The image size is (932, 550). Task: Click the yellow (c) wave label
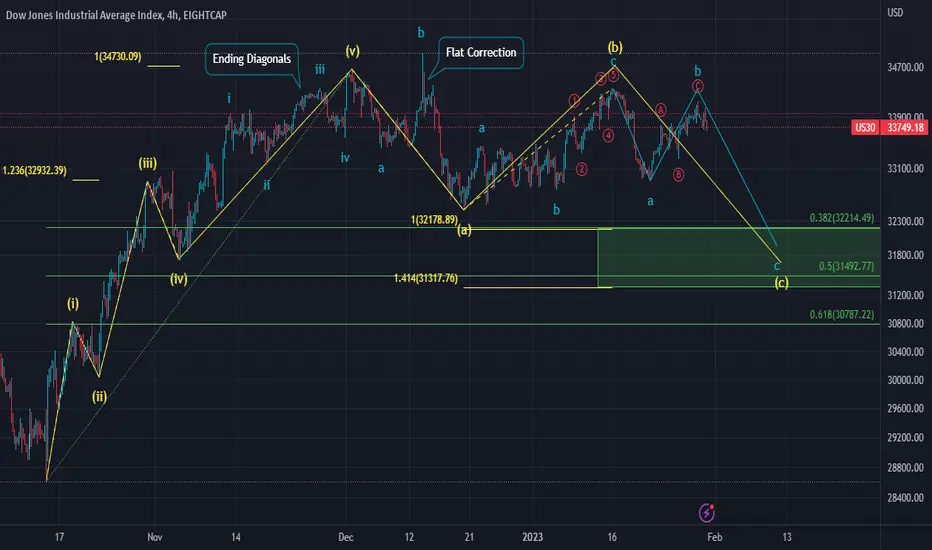click(782, 282)
